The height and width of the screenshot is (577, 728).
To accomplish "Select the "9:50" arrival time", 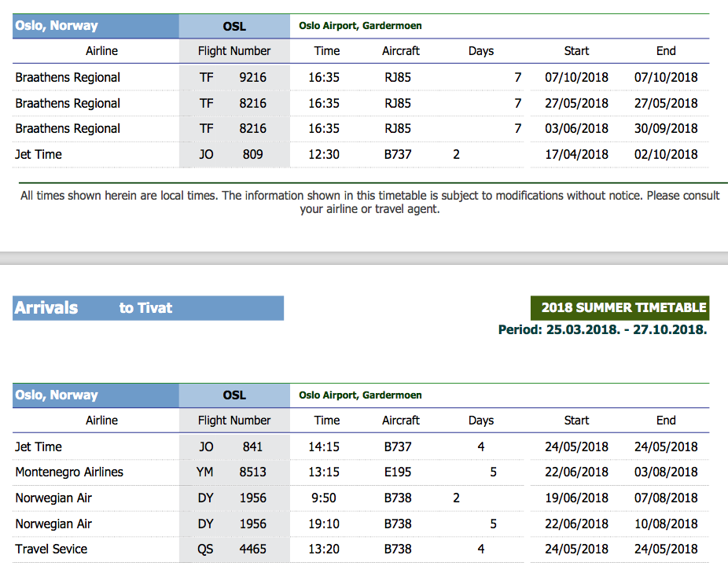I will point(324,498).
